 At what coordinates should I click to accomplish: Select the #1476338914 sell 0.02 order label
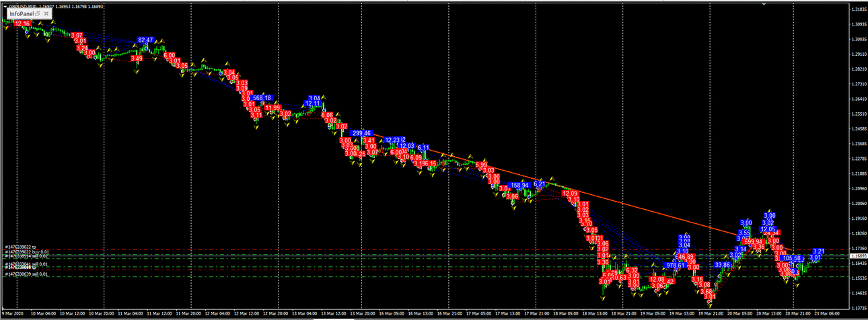[x=25, y=256]
